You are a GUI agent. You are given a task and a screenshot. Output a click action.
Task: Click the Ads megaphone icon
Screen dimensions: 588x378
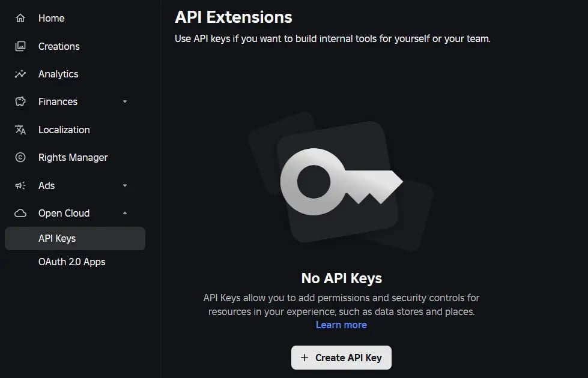point(20,185)
